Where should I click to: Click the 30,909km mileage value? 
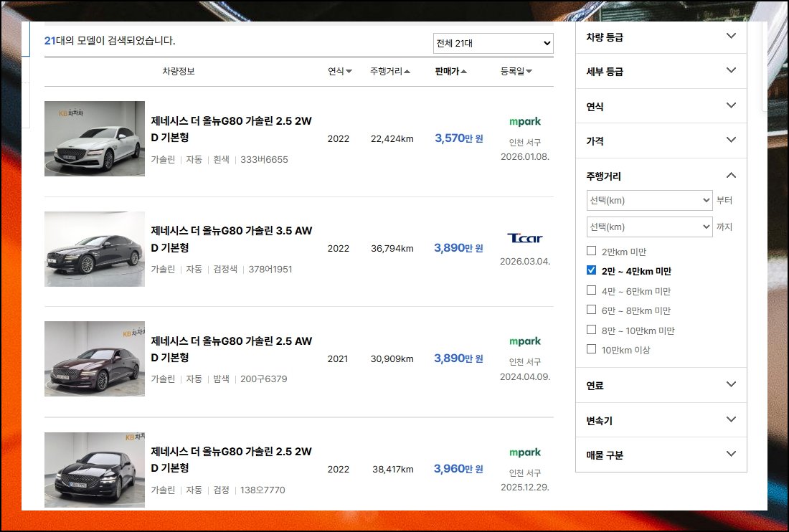point(392,359)
